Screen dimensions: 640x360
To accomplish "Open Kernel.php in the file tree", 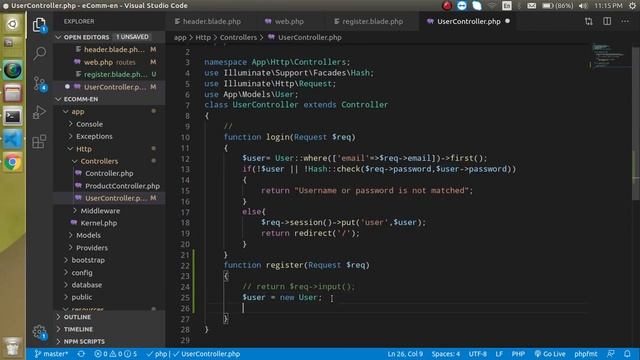I will [x=98, y=223].
